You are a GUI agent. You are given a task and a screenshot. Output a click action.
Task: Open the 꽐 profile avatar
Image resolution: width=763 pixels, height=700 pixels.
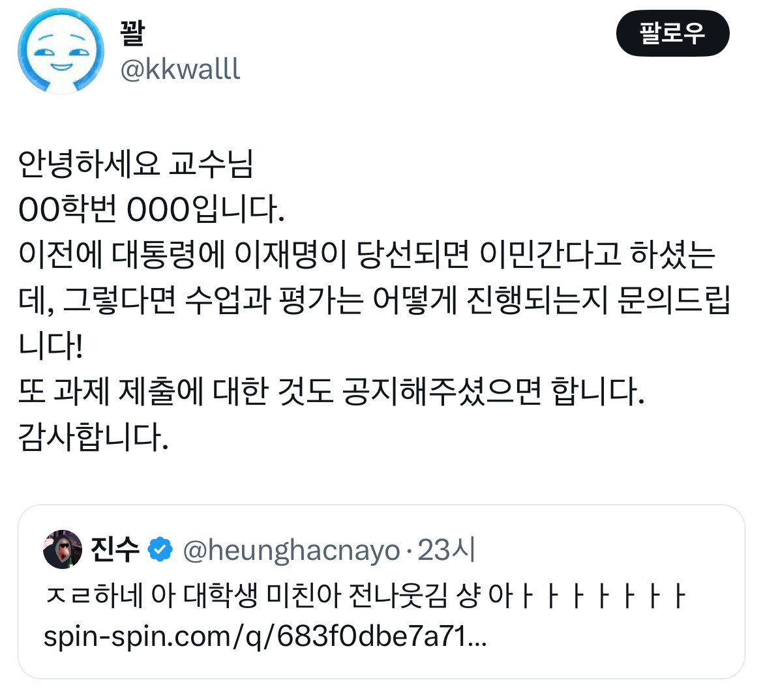[x=61, y=51]
